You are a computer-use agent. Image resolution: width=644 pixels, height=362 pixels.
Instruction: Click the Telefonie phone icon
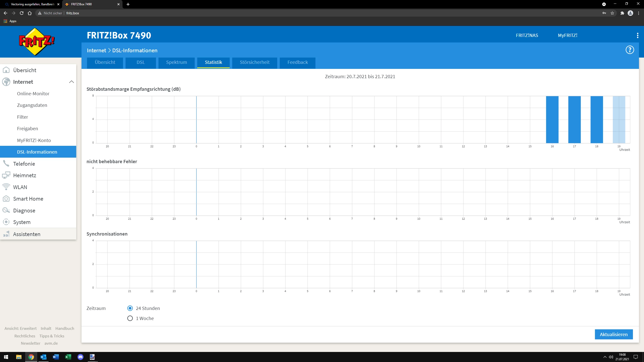[x=6, y=164]
